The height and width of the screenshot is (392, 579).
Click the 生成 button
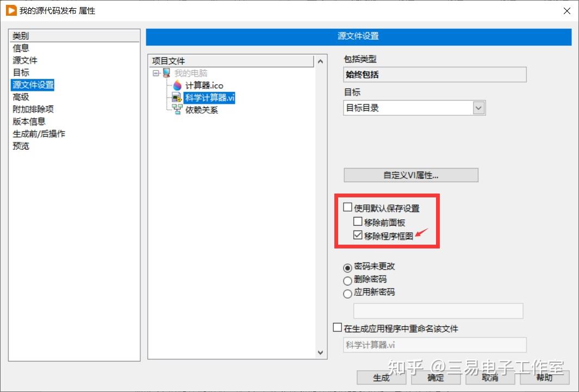(x=381, y=378)
